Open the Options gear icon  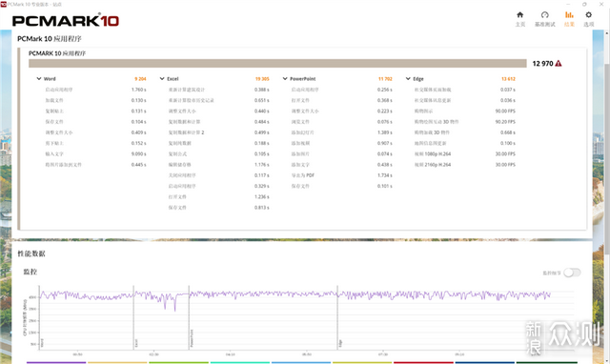pyautogui.click(x=589, y=15)
